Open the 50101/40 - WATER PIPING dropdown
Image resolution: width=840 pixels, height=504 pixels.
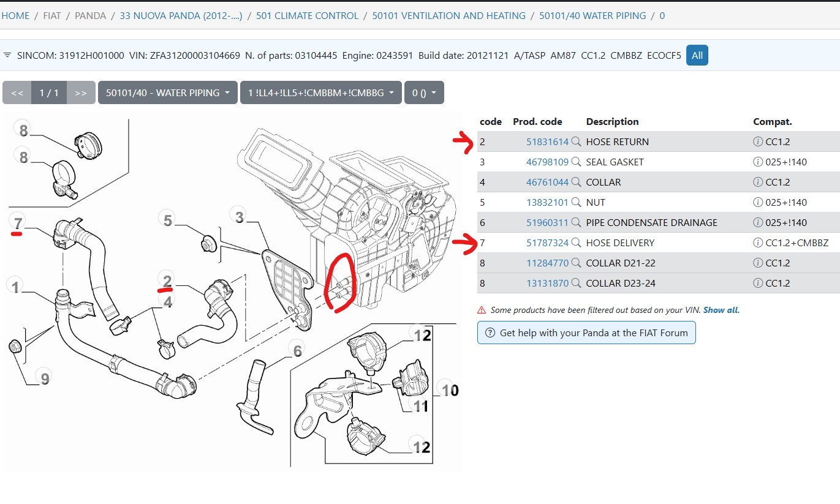[168, 92]
